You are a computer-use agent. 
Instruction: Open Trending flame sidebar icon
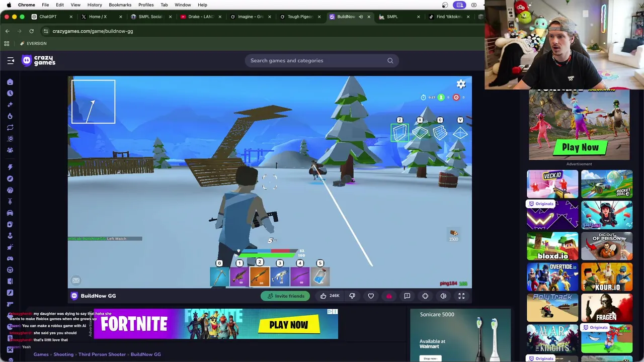pyautogui.click(x=10, y=116)
